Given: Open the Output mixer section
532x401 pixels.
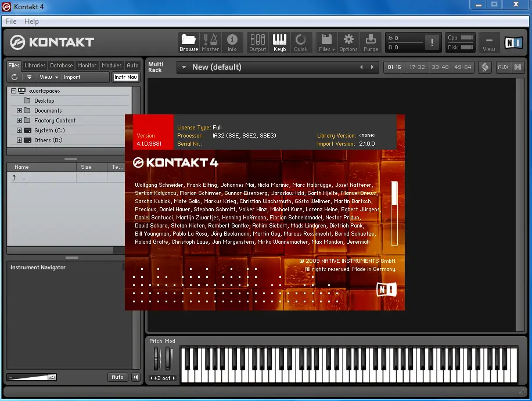Looking at the screenshot, I should tap(257, 43).
